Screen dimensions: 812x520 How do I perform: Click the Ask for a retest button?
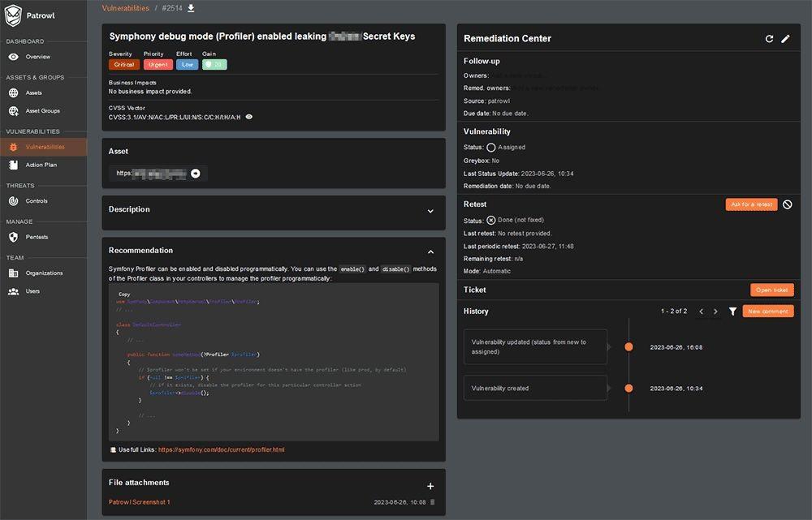pyautogui.click(x=751, y=204)
